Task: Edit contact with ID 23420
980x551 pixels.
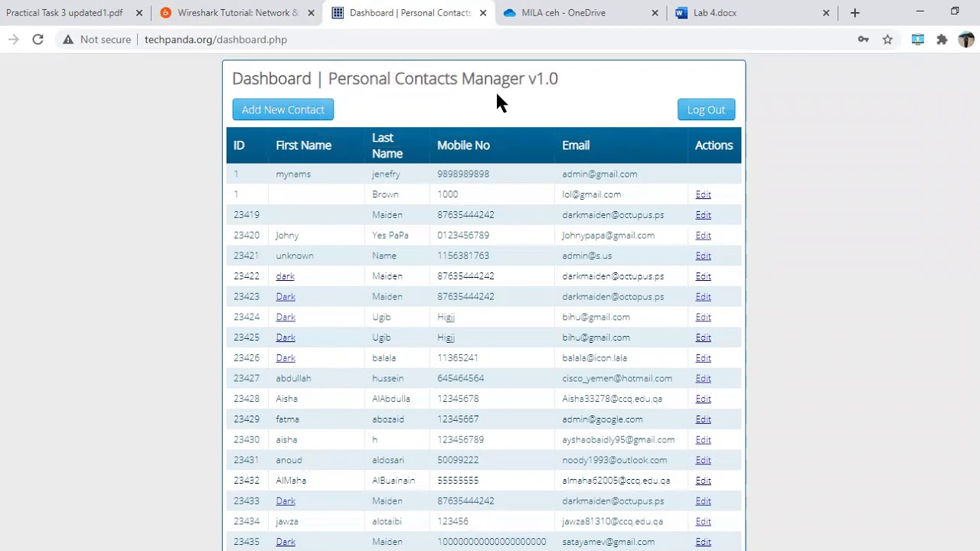Action: pos(703,236)
